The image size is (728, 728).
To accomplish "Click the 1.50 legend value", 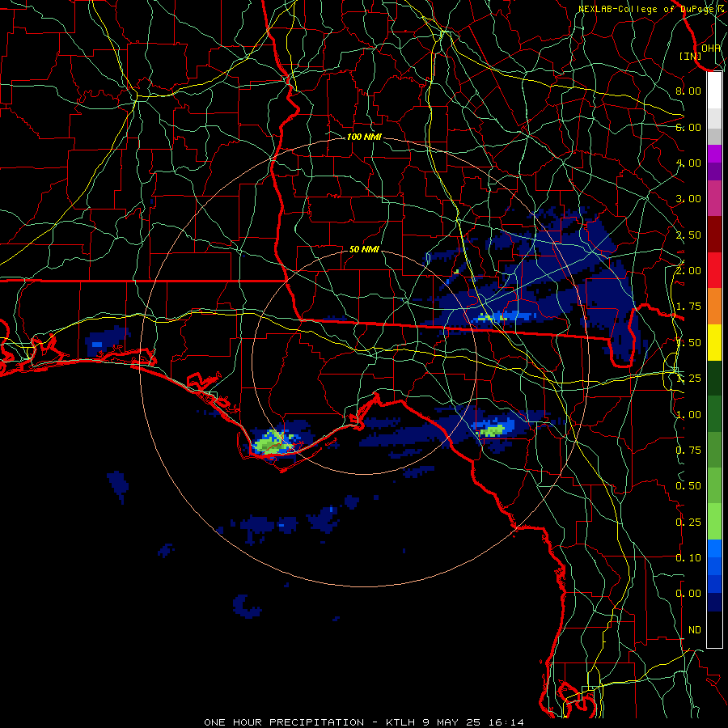I will pyautogui.click(x=688, y=343).
